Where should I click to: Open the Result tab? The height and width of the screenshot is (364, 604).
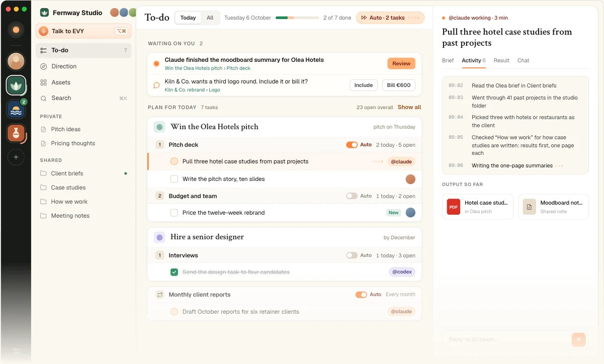tap(501, 60)
